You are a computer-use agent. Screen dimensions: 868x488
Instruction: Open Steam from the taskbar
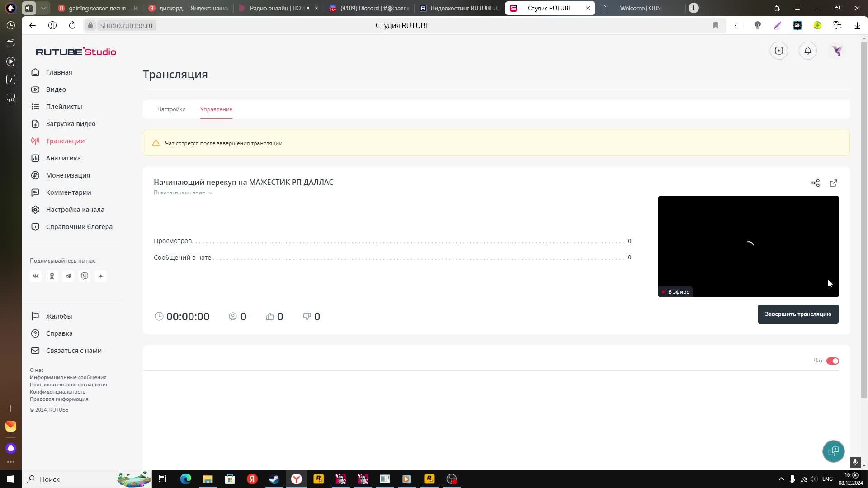click(x=274, y=479)
